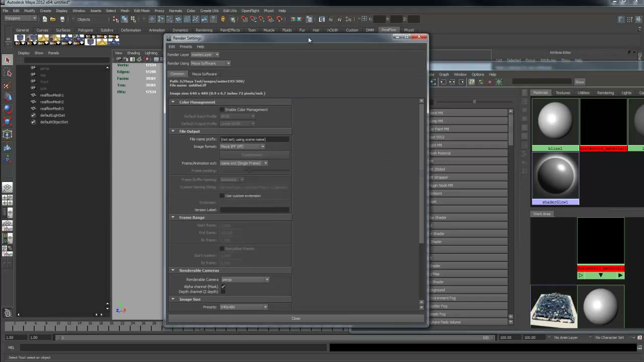Collapse the Color Management section
Screen dimensions: 644x362
(173, 102)
